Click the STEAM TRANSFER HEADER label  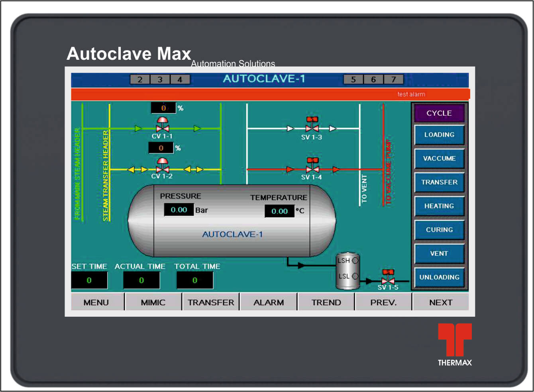click(106, 175)
